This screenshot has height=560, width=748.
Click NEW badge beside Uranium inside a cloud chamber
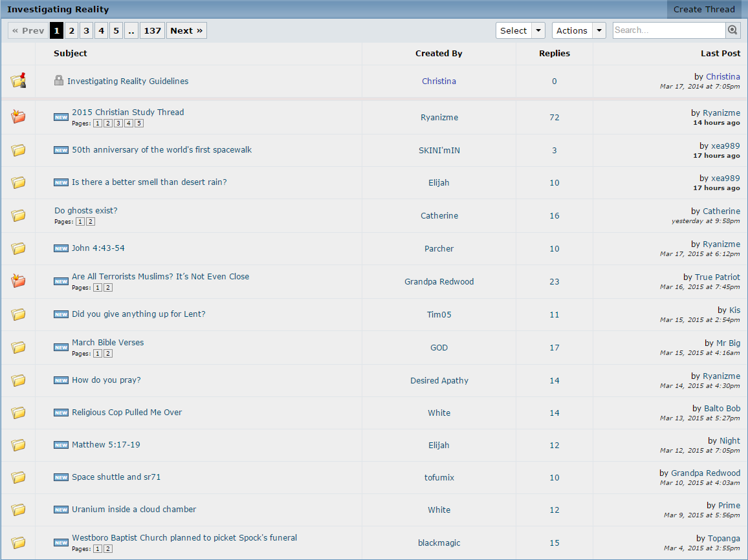coord(61,510)
